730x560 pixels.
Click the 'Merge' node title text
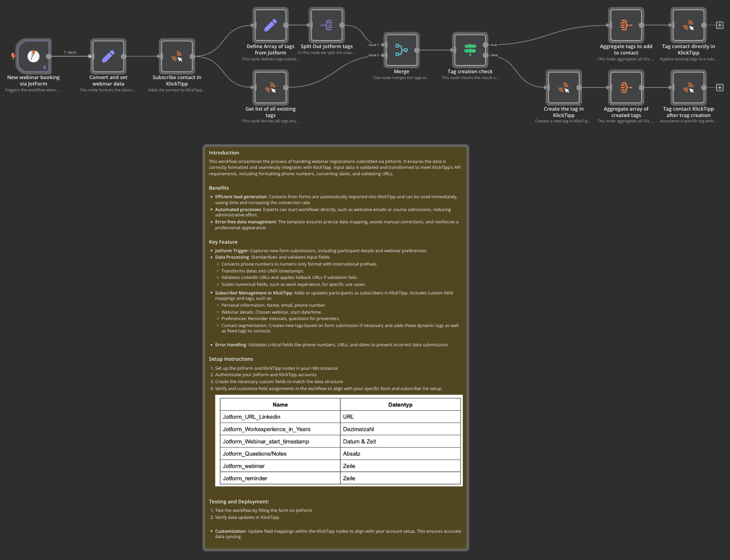401,72
